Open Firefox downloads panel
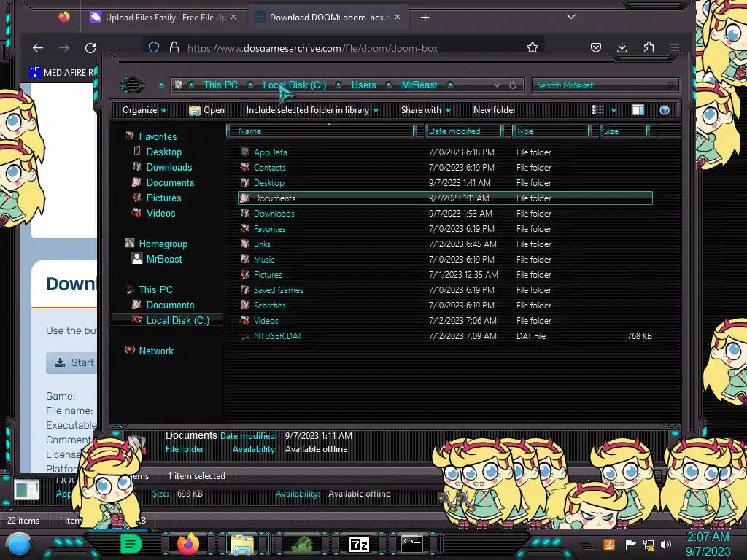The width and height of the screenshot is (747, 560). point(622,47)
